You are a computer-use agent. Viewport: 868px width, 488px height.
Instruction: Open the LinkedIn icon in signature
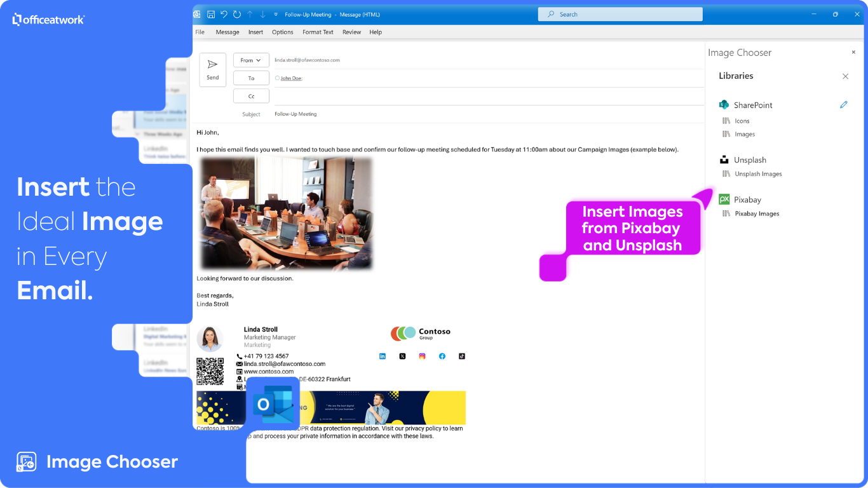pyautogui.click(x=383, y=356)
